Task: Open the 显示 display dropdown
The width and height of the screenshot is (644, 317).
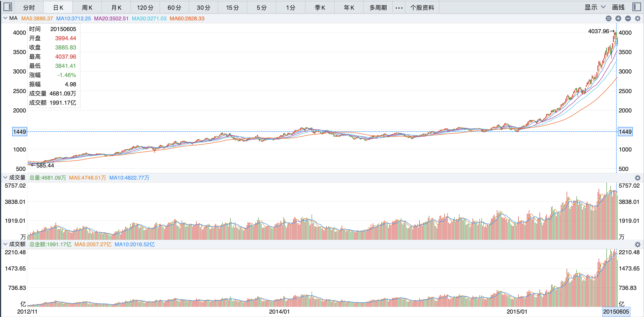Action: pos(595,7)
